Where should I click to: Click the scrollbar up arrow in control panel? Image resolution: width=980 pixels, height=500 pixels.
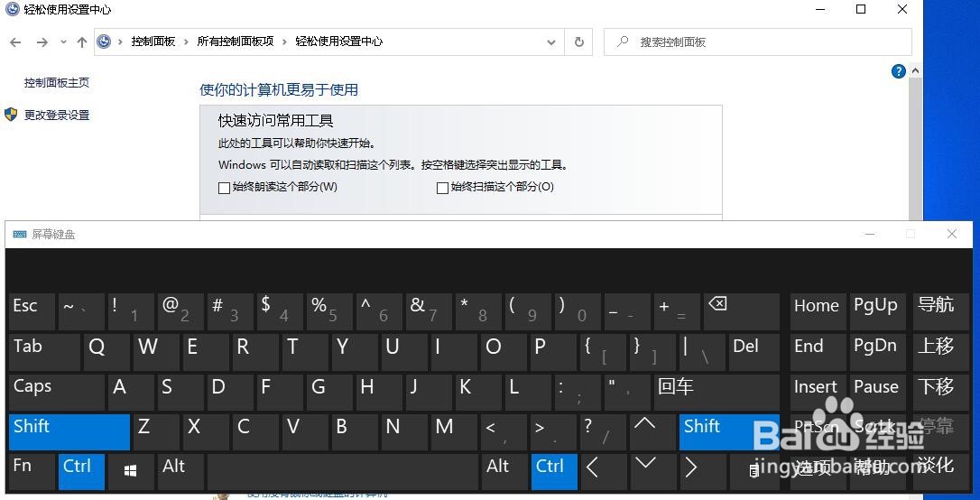tap(916, 71)
